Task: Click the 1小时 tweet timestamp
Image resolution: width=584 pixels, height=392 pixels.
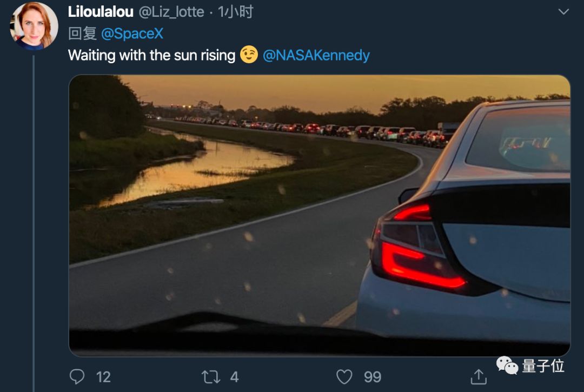Action: pos(236,11)
